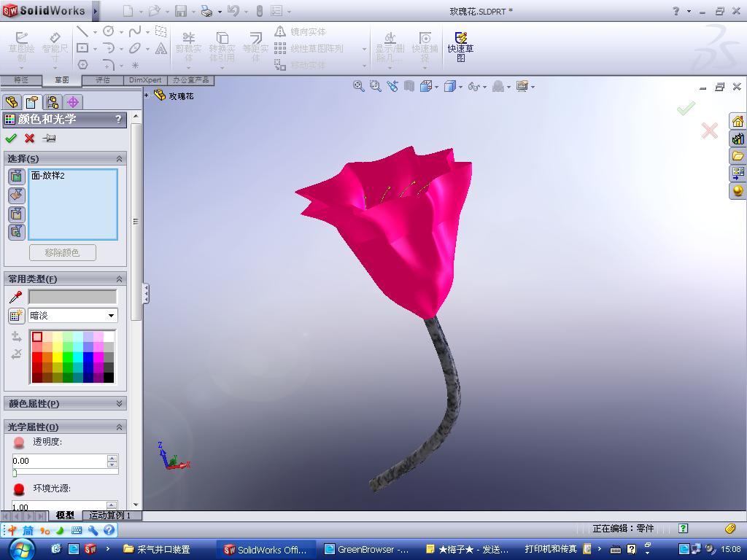Image resolution: width=747 pixels, height=560 pixels.
Task: Open the Windows Start button
Action: (21, 549)
